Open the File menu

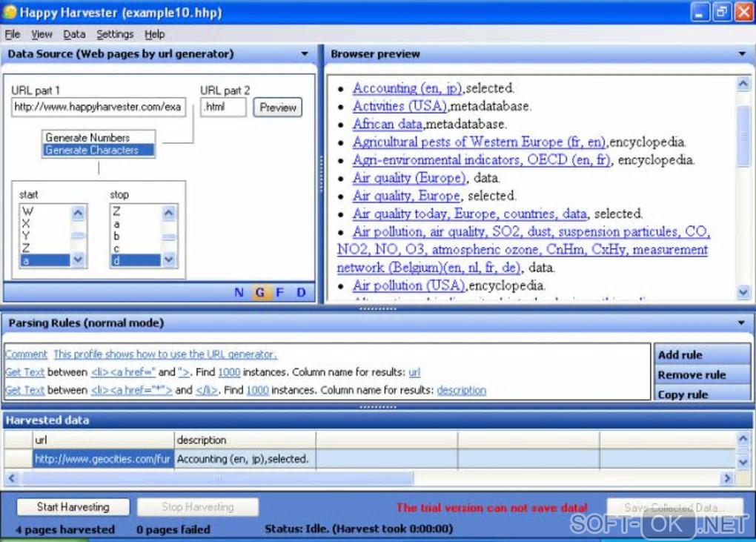13,34
